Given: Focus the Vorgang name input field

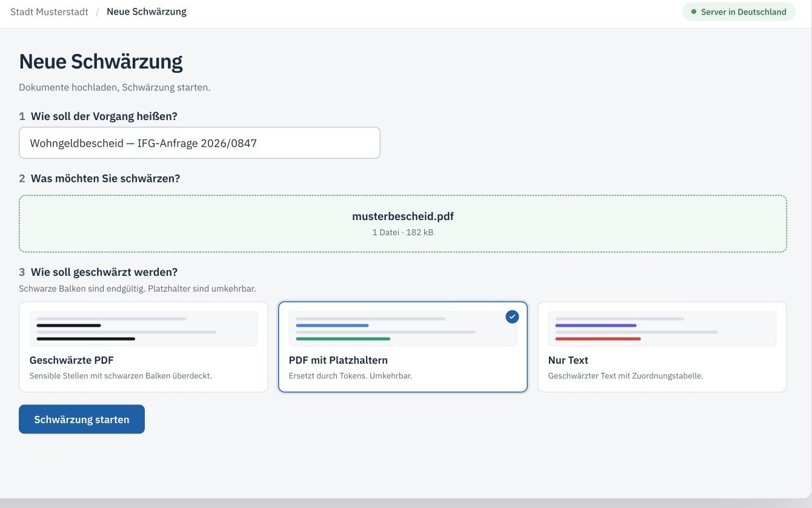Looking at the screenshot, I should coord(199,143).
